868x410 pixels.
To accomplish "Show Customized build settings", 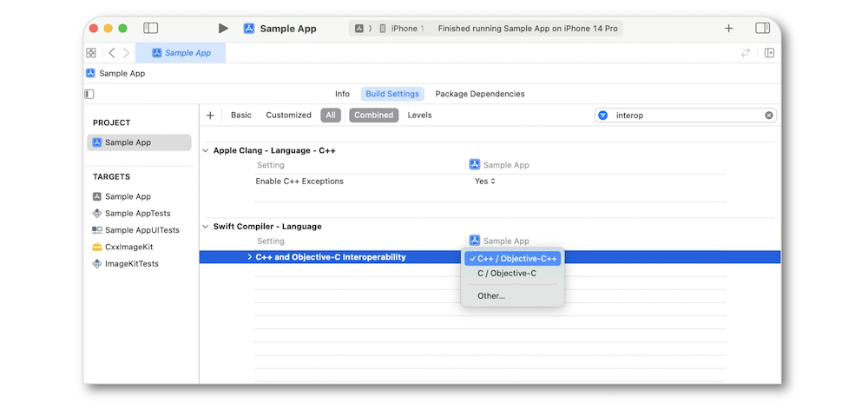I will 288,116.
